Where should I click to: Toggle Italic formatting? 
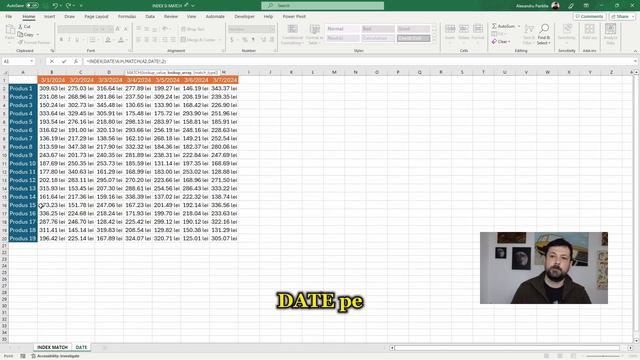click(69, 40)
